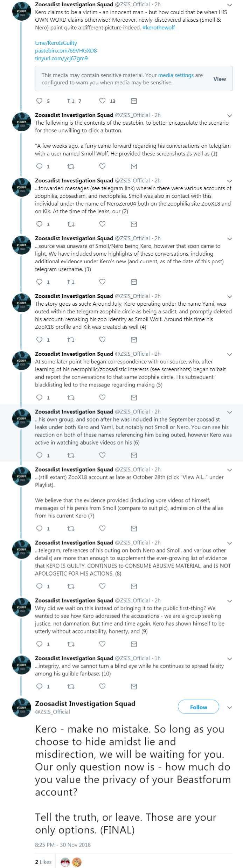Retweet the tweet ending with (8)
This screenshot has height=868, width=243.
(x=71, y=586)
